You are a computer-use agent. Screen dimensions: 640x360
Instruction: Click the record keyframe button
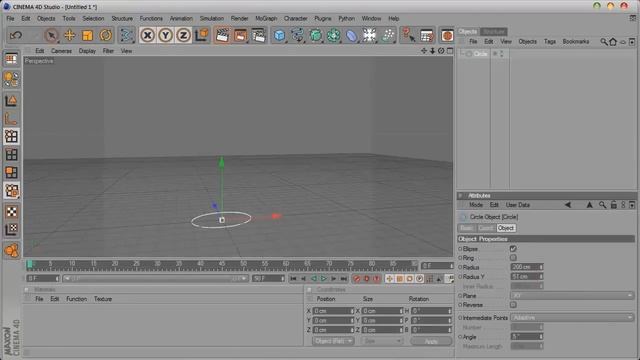[x=357, y=279]
